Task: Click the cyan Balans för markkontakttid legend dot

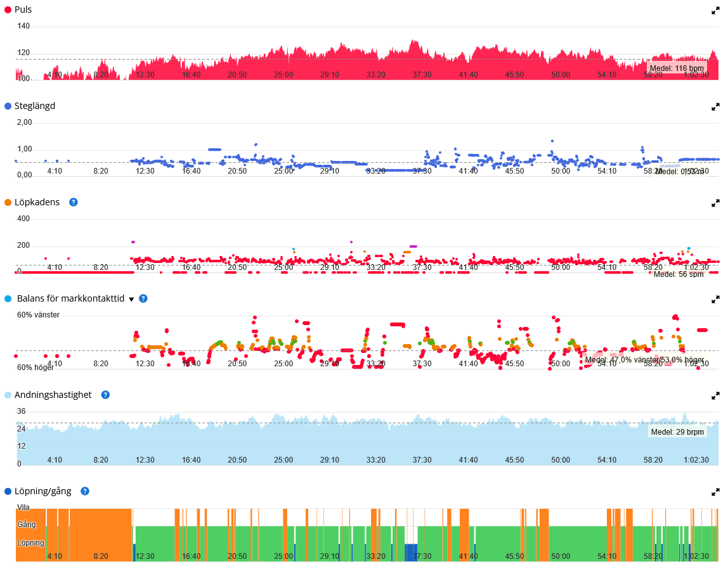Action: tap(8, 298)
